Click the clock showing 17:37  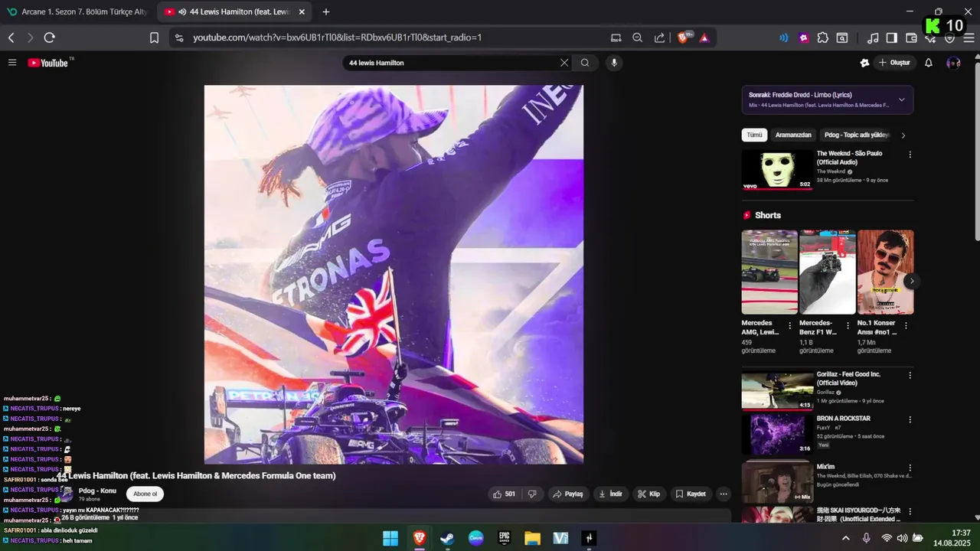(x=961, y=533)
